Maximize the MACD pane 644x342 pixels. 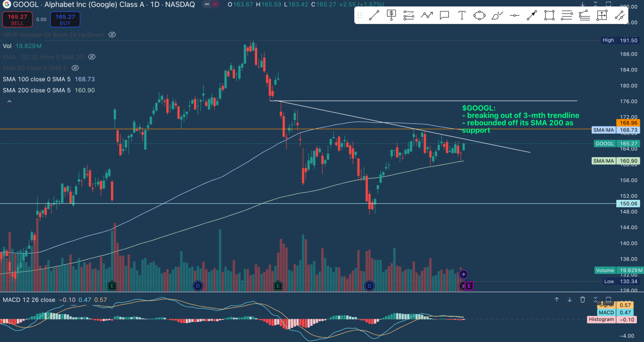tap(609, 300)
